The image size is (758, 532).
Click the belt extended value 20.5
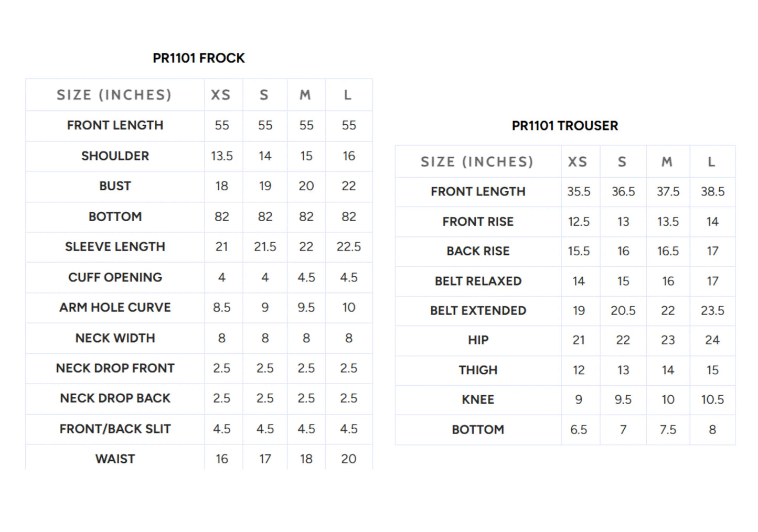pyautogui.click(x=623, y=311)
